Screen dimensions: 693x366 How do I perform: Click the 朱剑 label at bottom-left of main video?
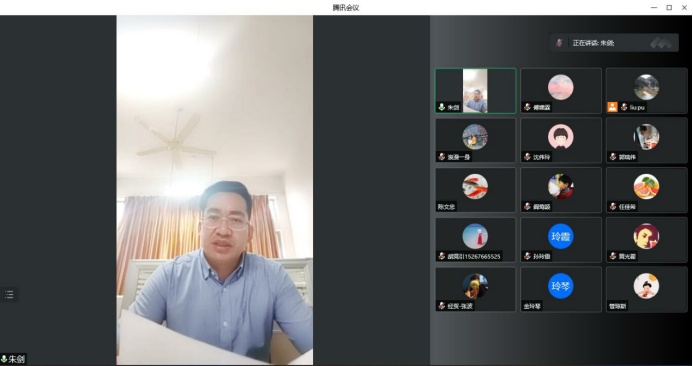[x=16, y=359]
